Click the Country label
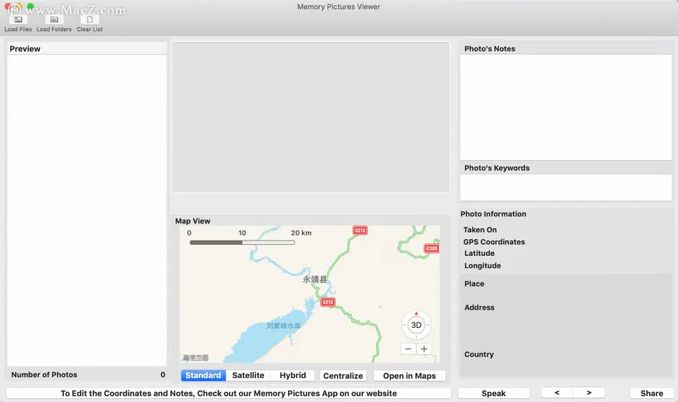 (x=479, y=354)
